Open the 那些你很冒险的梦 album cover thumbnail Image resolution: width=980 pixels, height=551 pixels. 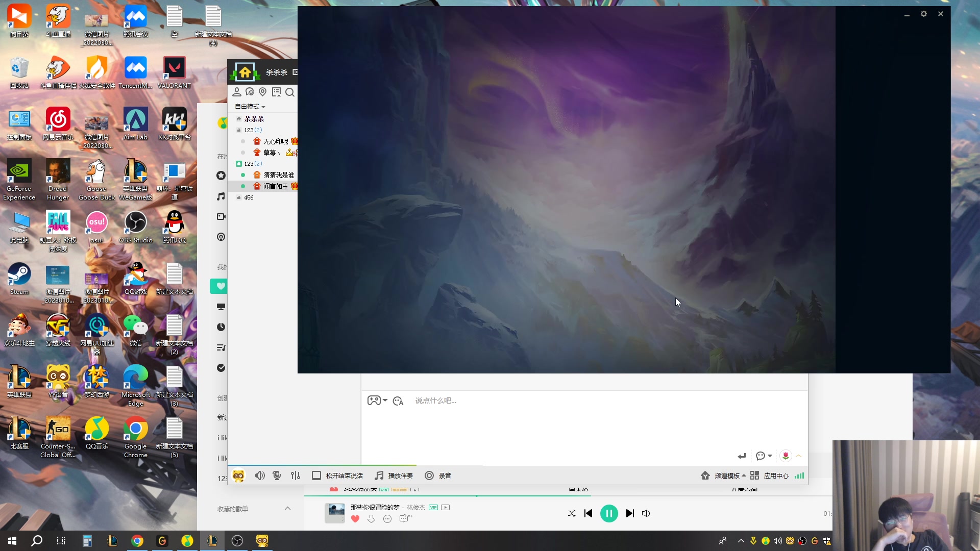335,513
